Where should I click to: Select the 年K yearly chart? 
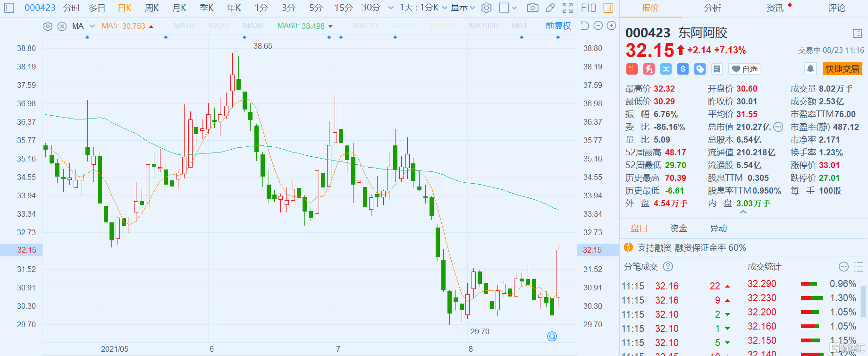click(234, 8)
